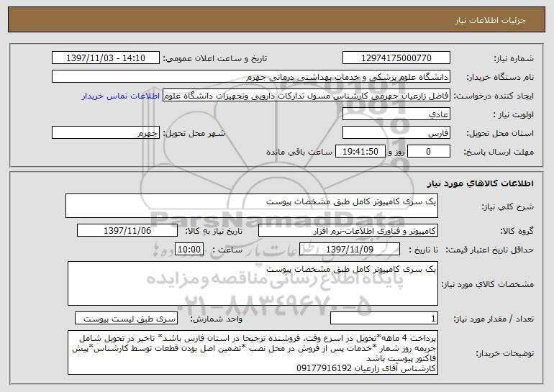Select the اولویت نیاز label
The width and height of the screenshot is (554, 392).
click(514, 115)
